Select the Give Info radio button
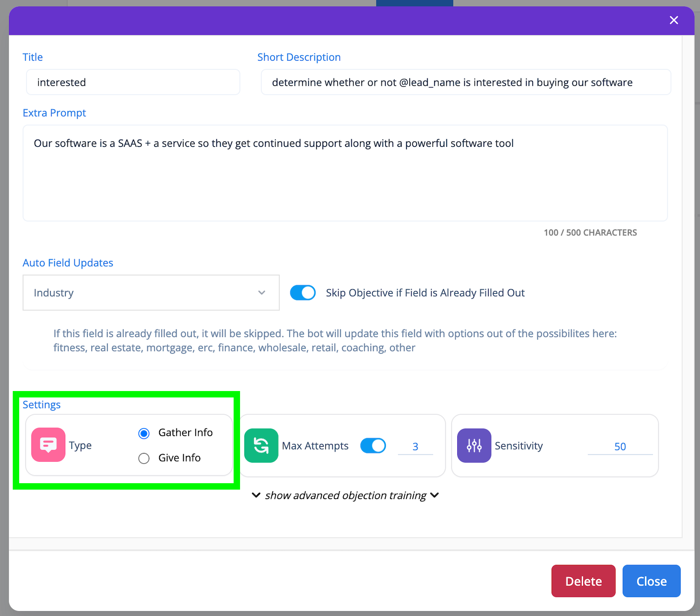Image resolution: width=700 pixels, height=616 pixels. pyautogui.click(x=144, y=459)
